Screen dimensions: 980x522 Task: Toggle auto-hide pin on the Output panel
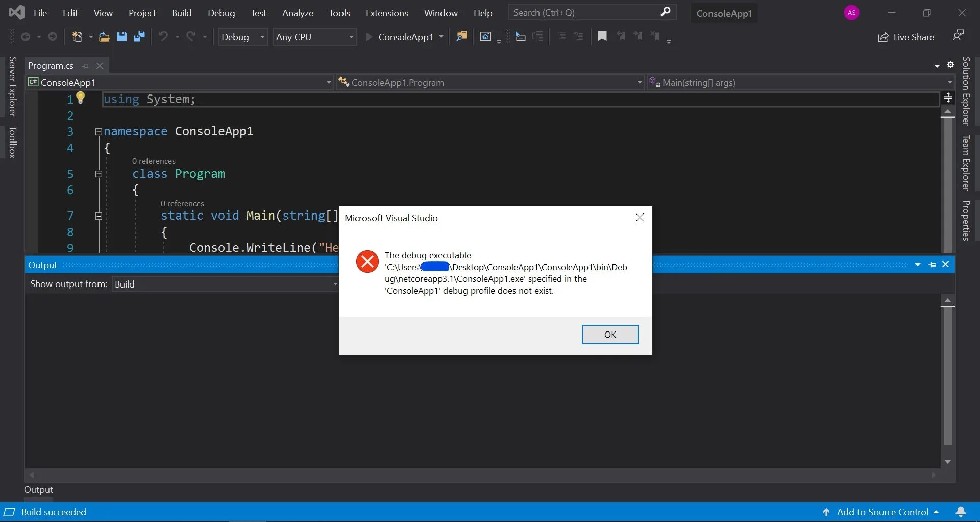(932, 265)
